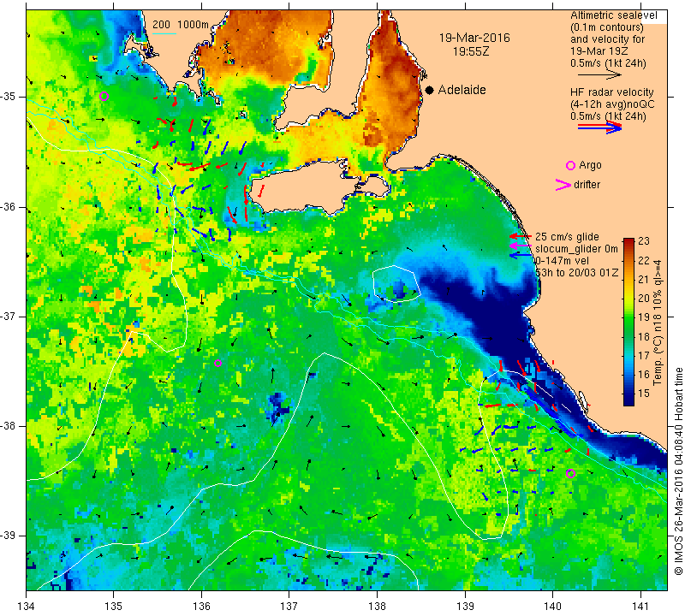Click the black altimetric velocity scale arrow
685x616 pixels.
[x=599, y=74]
